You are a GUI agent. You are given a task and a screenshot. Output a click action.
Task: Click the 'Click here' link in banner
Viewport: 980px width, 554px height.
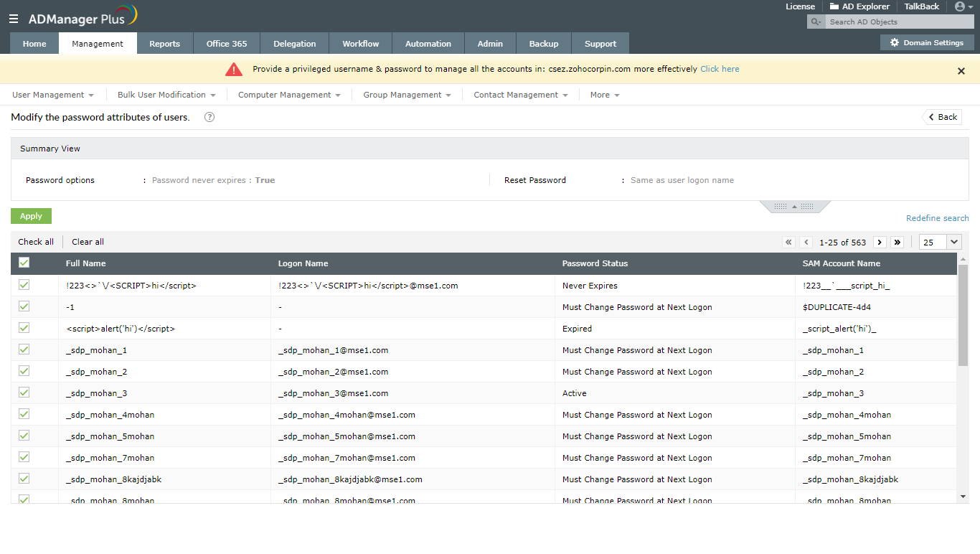pos(720,69)
